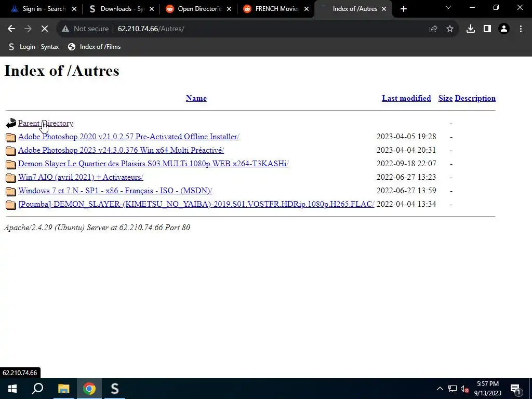Click folder icon beside [Poumba]-DEMON_SLAYER
This screenshot has height=399, width=532.
coord(11,205)
